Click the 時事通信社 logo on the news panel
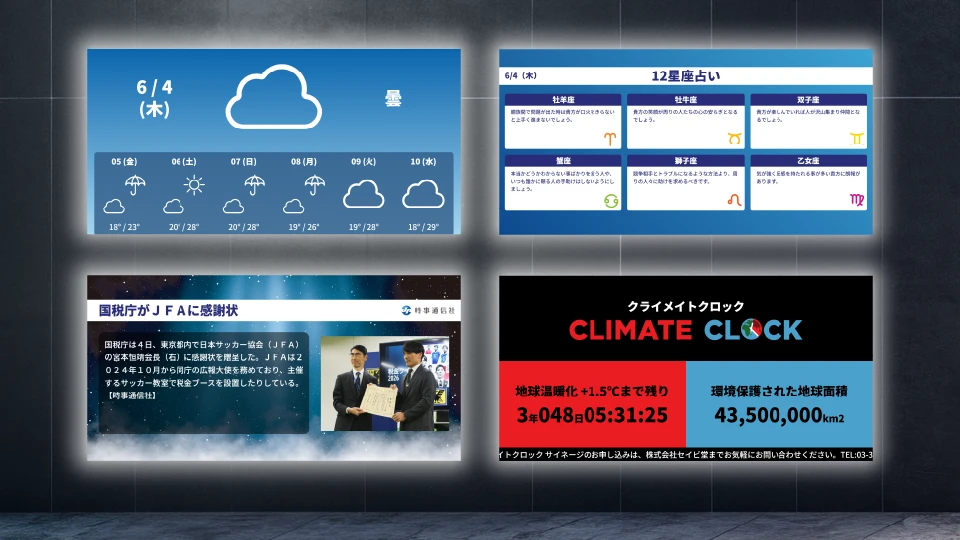Screen dimensions: 960x540 click(429, 310)
